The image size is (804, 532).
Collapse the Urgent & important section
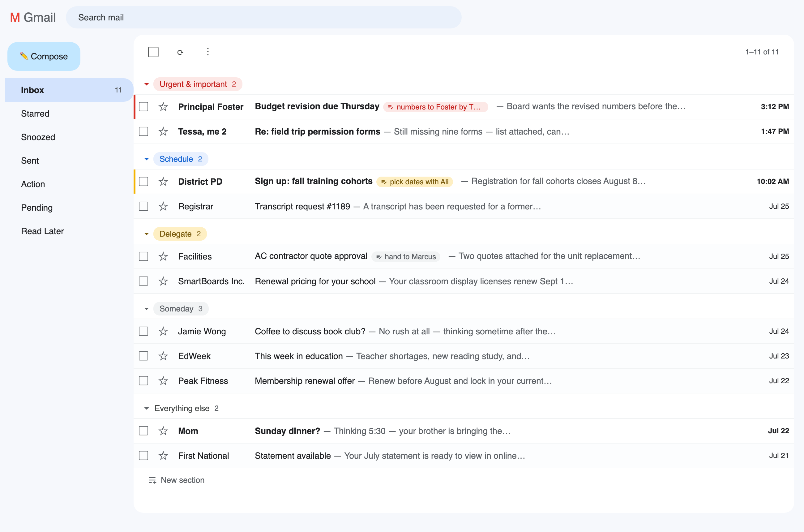tap(147, 84)
